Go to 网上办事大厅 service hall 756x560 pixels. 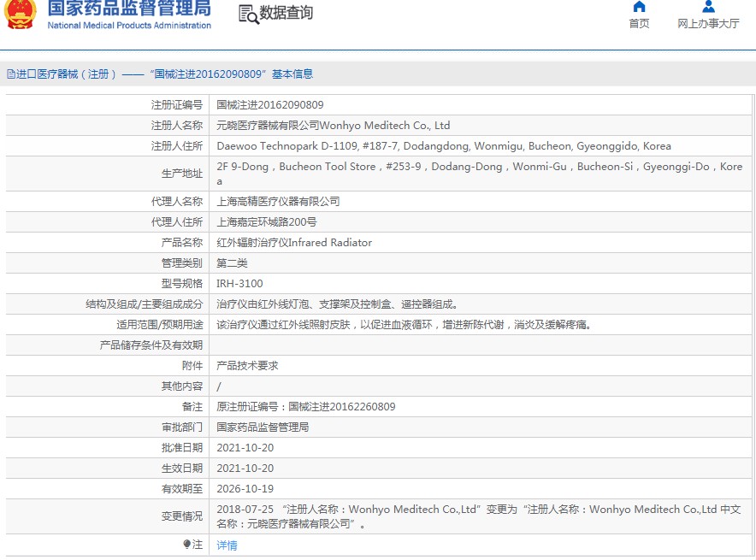(x=708, y=23)
